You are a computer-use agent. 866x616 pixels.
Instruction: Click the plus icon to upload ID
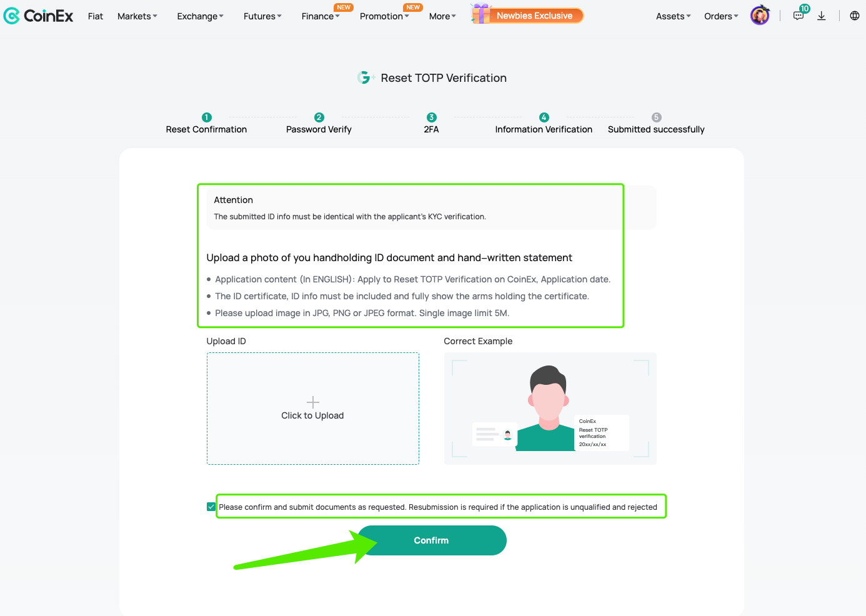(313, 402)
